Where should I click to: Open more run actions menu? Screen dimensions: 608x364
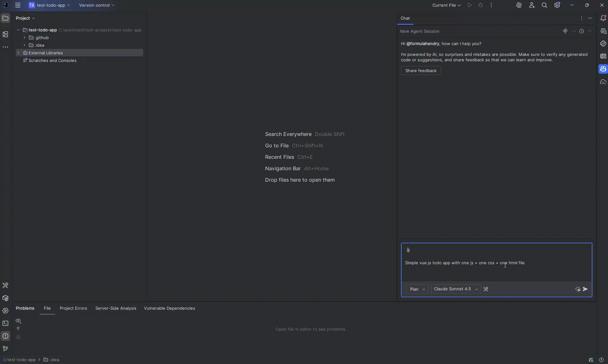[491, 5]
